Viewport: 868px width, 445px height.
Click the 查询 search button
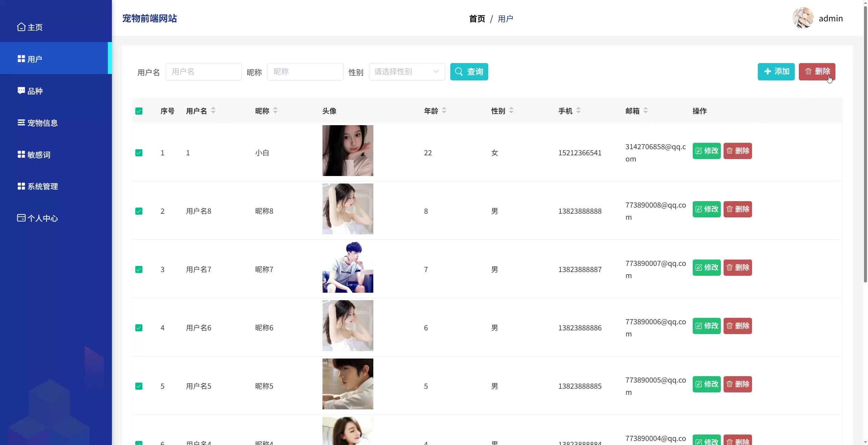469,72
